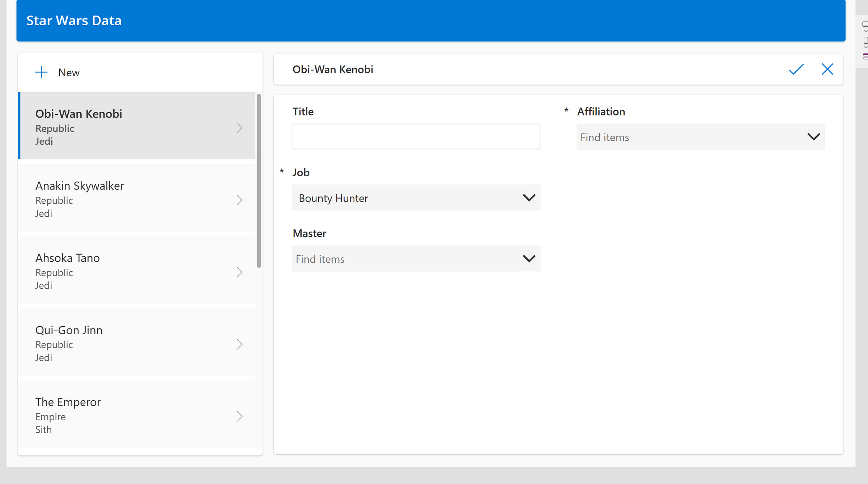Expand the Master dropdown arrow
Image resolution: width=868 pixels, height=484 pixels.
(529, 259)
